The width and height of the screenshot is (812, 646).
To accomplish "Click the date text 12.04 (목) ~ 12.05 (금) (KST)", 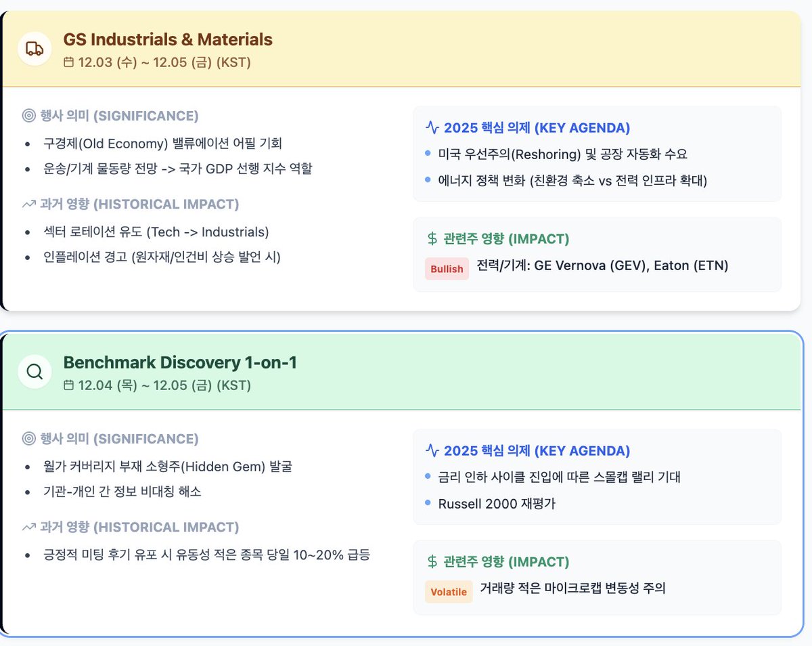I will point(164,385).
